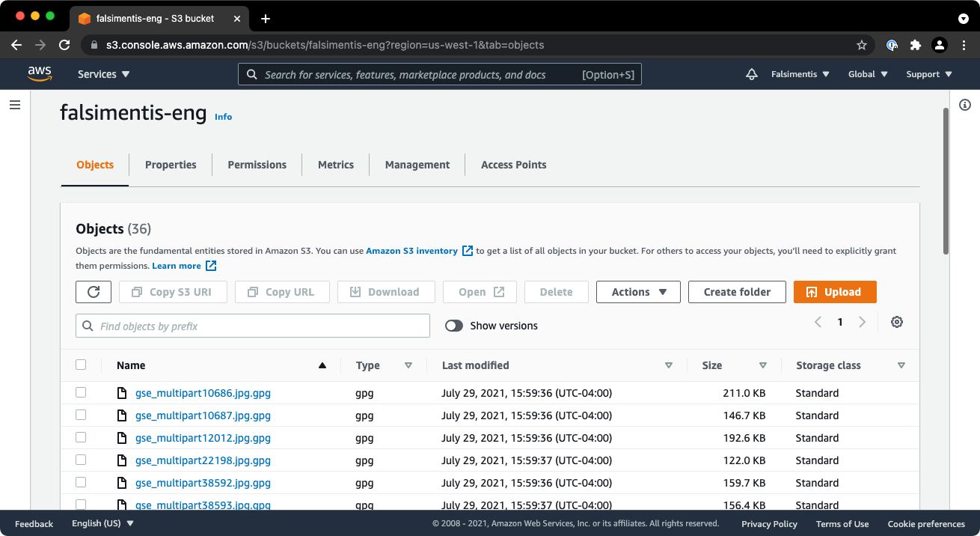The width and height of the screenshot is (980, 536).
Task: Click the Find objects by prefix field
Action: [253, 326]
